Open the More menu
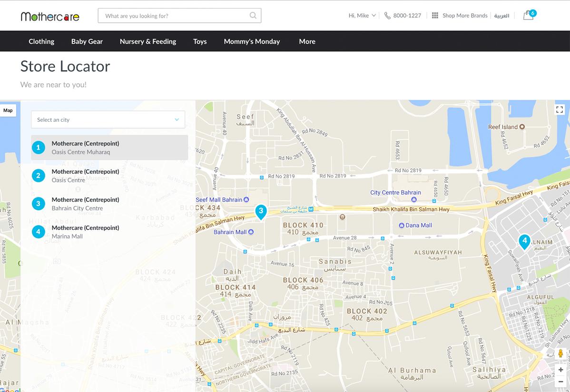Viewport: 570px width, 392px height. click(x=307, y=41)
